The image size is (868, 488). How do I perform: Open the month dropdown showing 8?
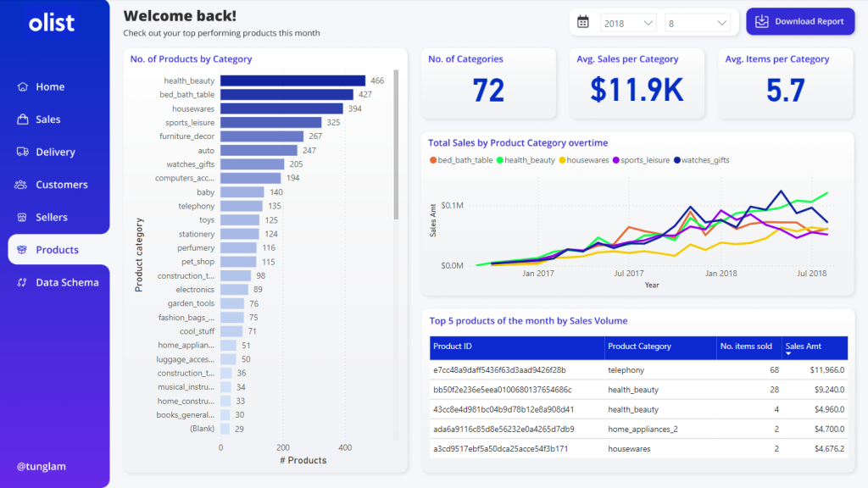697,23
